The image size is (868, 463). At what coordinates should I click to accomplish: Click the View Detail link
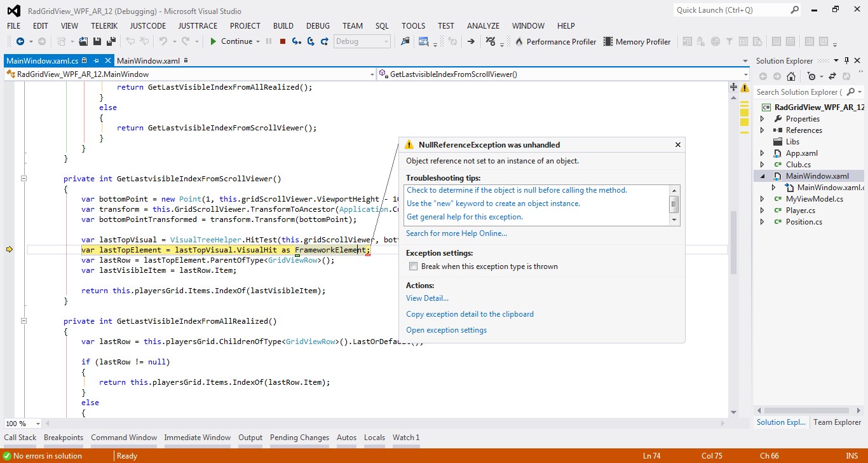coord(427,298)
